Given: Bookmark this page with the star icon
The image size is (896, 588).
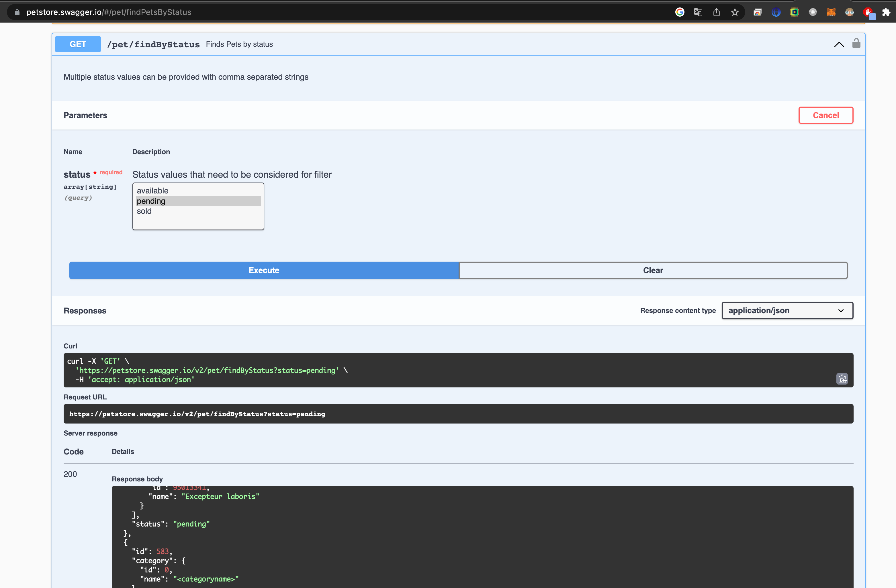Looking at the screenshot, I should pyautogui.click(x=735, y=12).
